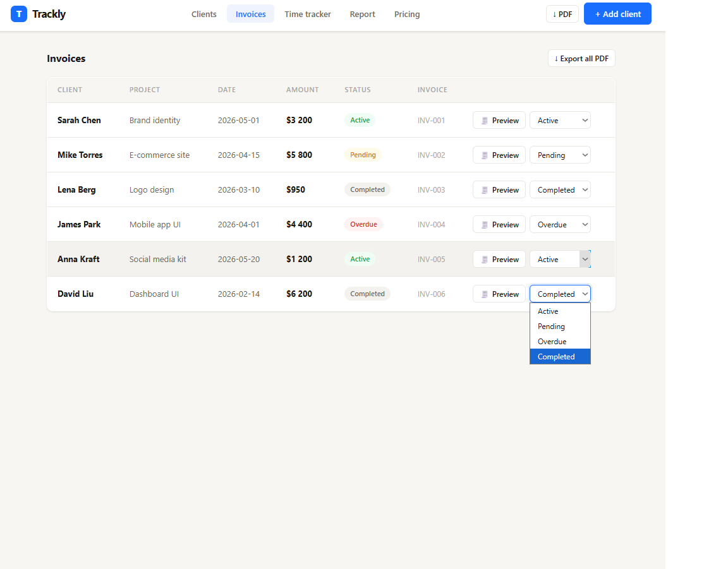Choose Pending in the open status list
The height and width of the screenshot is (569, 728).
[560, 326]
